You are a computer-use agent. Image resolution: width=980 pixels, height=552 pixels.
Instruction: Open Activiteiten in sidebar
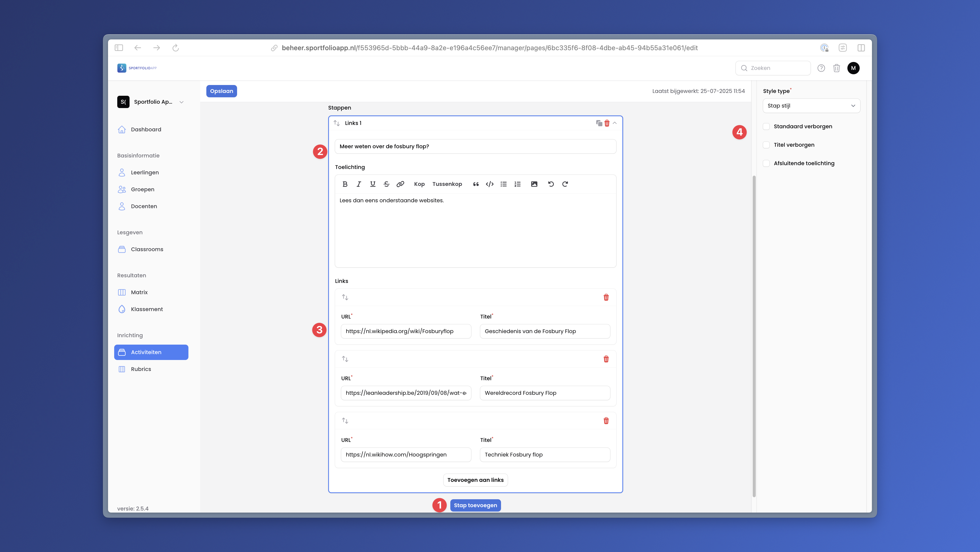[x=151, y=352]
